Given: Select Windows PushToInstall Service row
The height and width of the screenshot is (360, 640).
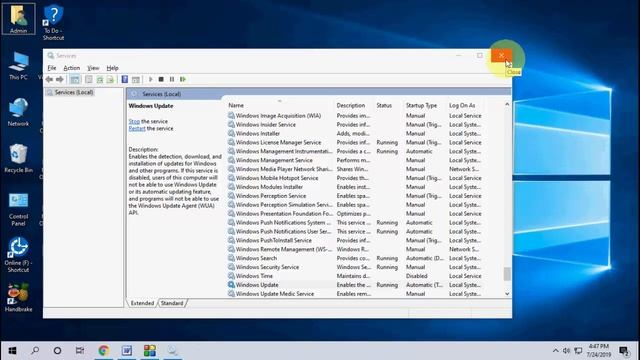Looking at the screenshot, I should click(355, 240).
